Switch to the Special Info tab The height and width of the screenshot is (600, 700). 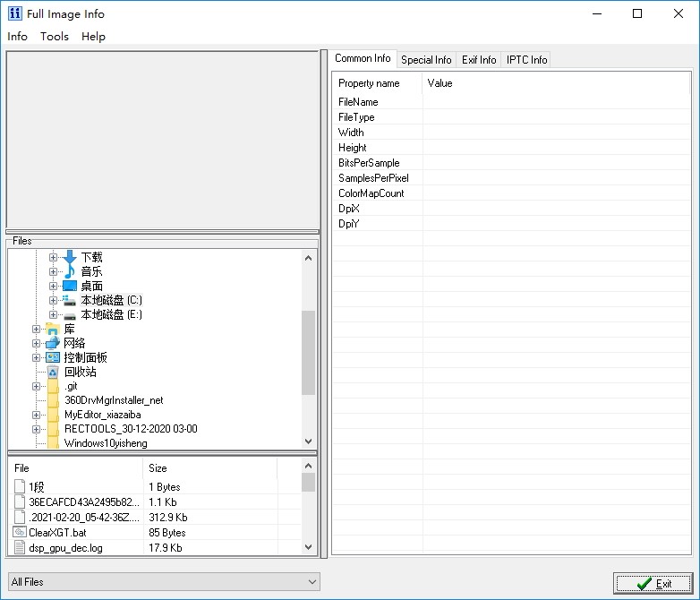426,60
